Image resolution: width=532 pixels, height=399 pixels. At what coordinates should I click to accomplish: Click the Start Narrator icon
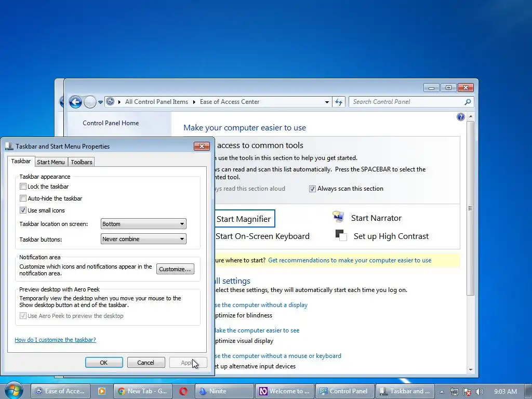tap(338, 217)
